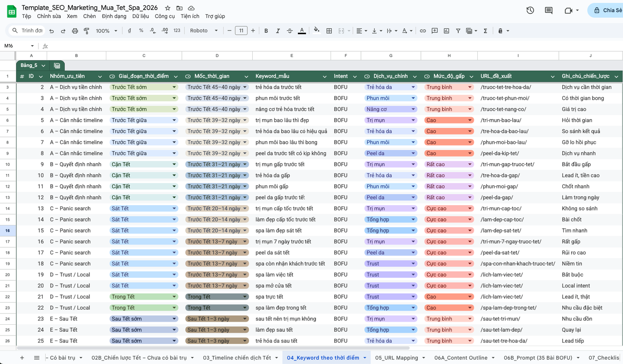This screenshot has height=364, width=623.
Task: Toggle strikethrough formatting
Action: pos(290,31)
